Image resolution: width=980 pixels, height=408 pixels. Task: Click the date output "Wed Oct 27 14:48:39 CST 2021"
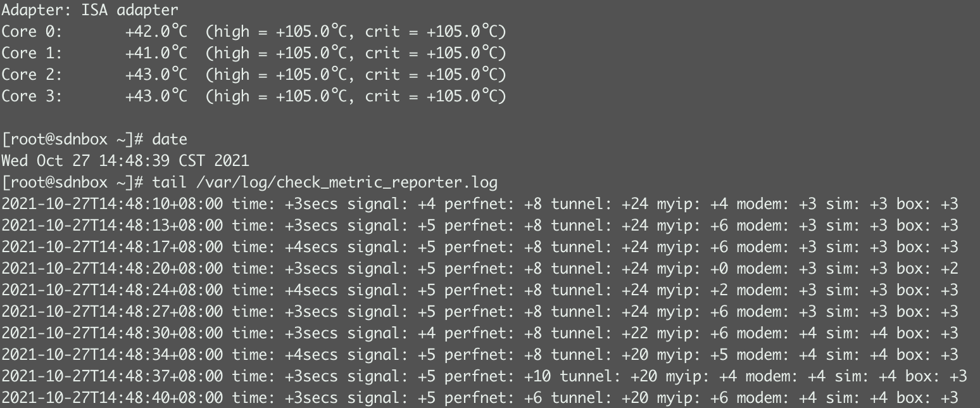125,161
